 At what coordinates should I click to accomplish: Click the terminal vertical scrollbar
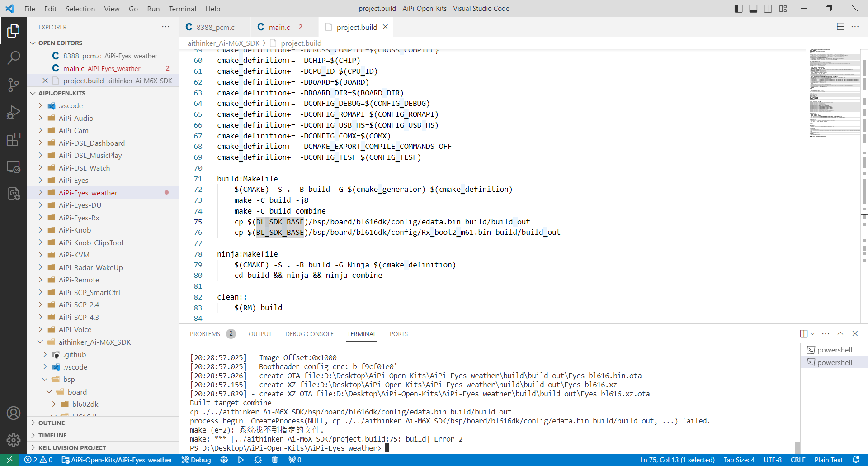pos(797,447)
